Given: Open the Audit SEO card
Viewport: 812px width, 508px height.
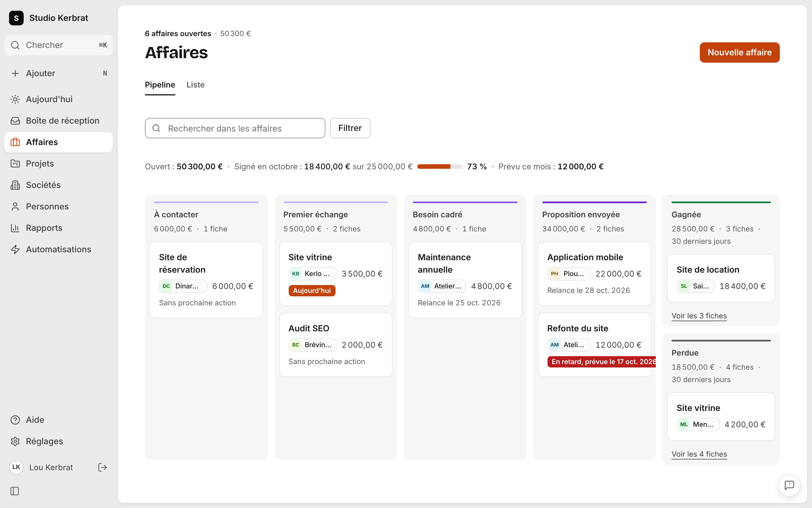Looking at the screenshot, I should tap(336, 345).
